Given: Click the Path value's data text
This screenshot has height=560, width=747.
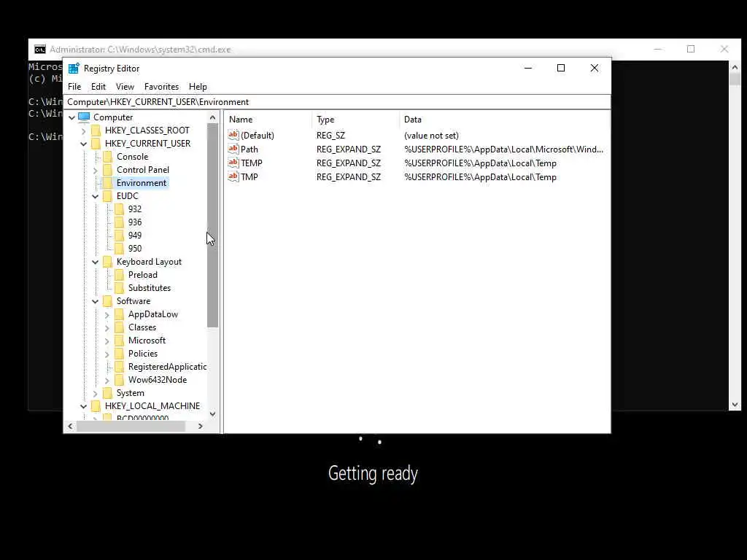Looking at the screenshot, I should coord(503,149).
